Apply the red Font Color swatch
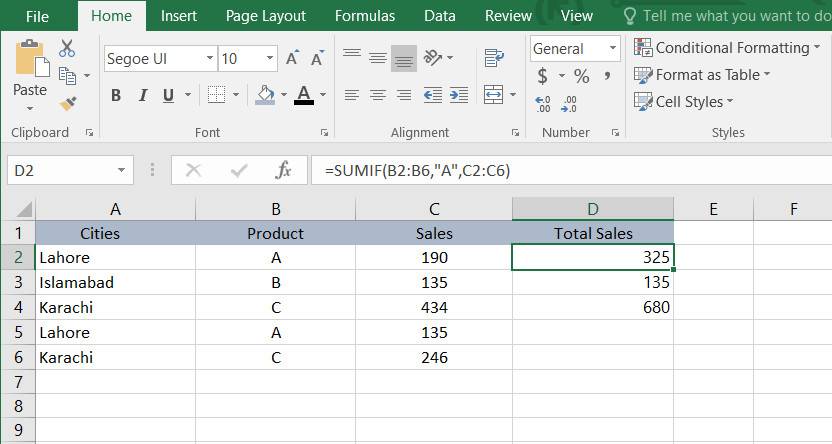Image resolution: width=832 pixels, height=444 pixels. (303, 95)
